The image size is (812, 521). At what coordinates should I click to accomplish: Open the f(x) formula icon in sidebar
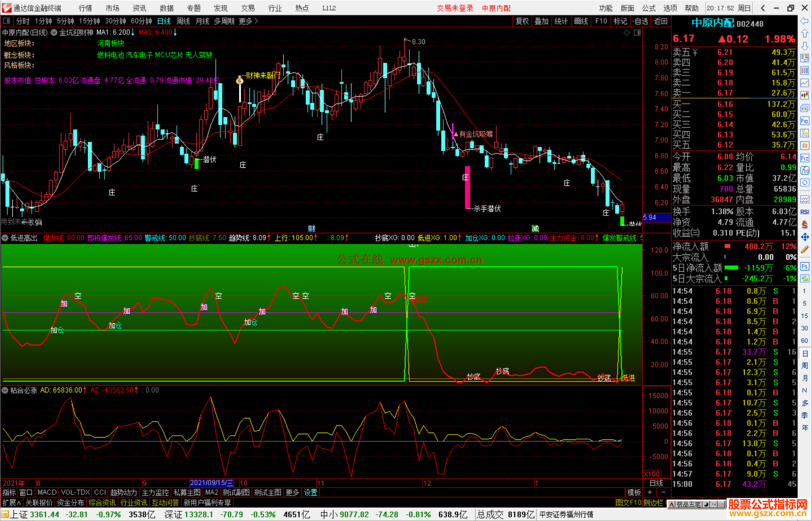click(804, 170)
